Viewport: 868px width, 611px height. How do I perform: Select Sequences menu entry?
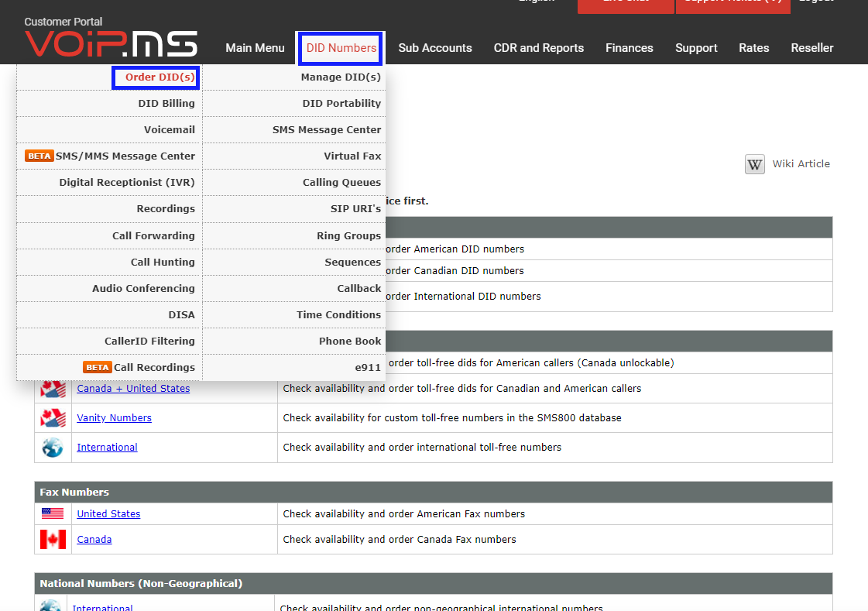(352, 263)
